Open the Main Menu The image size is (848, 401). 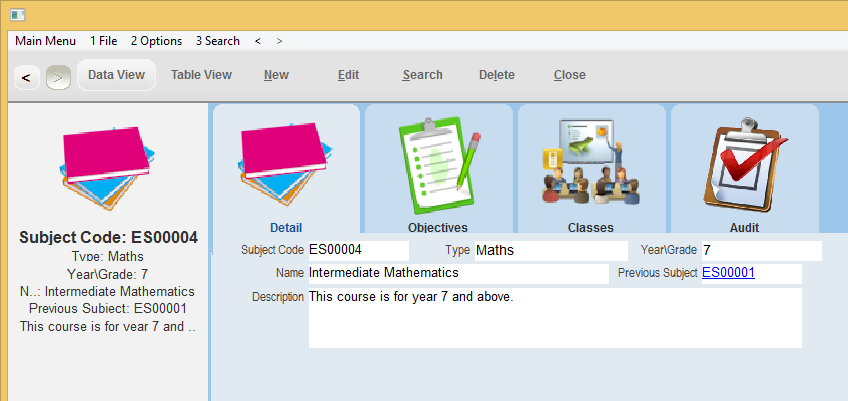(45, 41)
